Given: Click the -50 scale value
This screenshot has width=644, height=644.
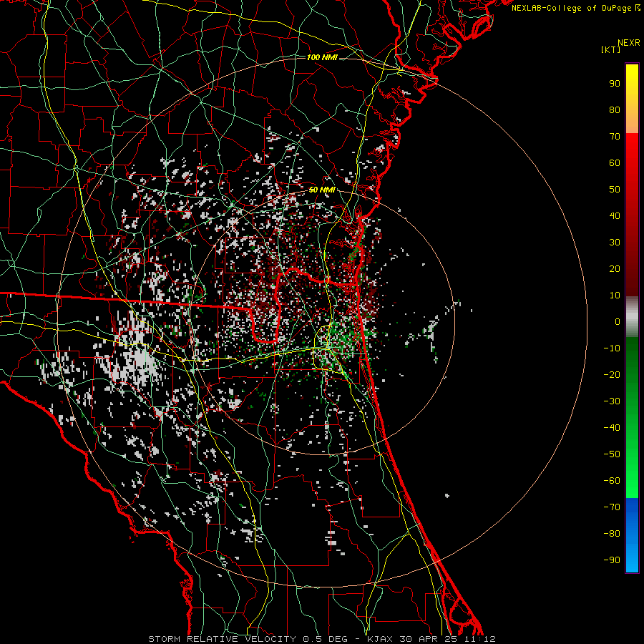Looking at the screenshot, I should [x=612, y=454].
